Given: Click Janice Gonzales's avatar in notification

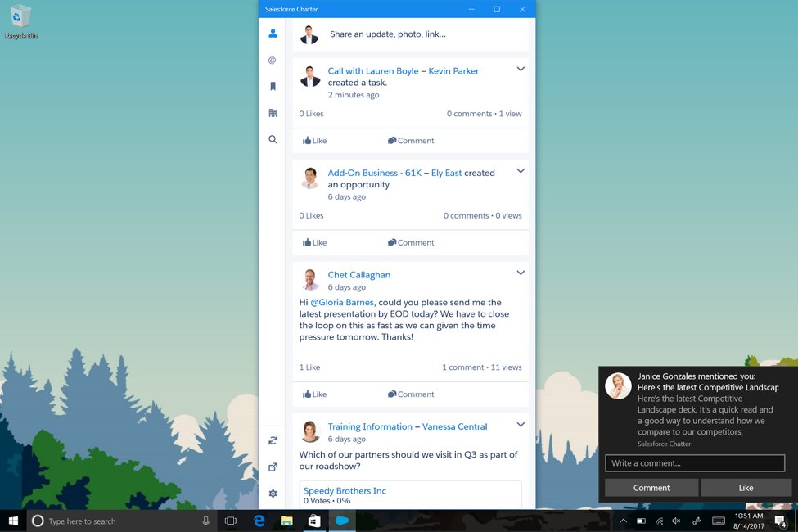Looking at the screenshot, I should pyautogui.click(x=619, y=385).
